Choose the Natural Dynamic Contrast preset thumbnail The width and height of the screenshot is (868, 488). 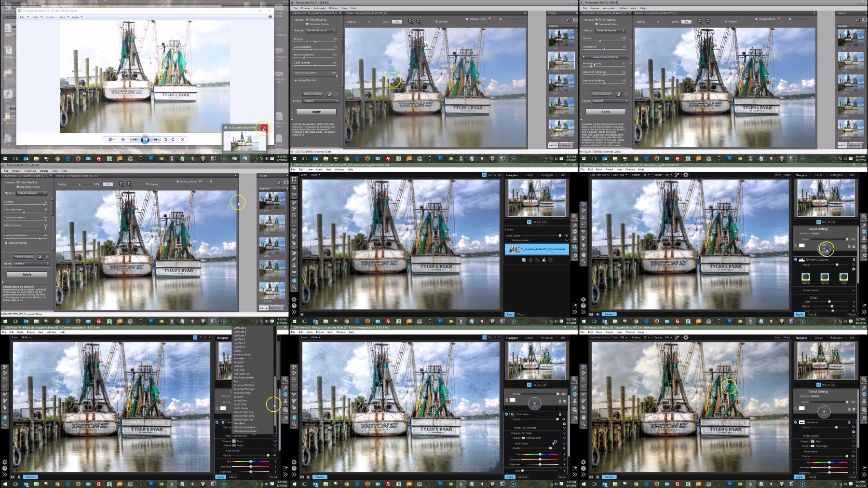806,277
